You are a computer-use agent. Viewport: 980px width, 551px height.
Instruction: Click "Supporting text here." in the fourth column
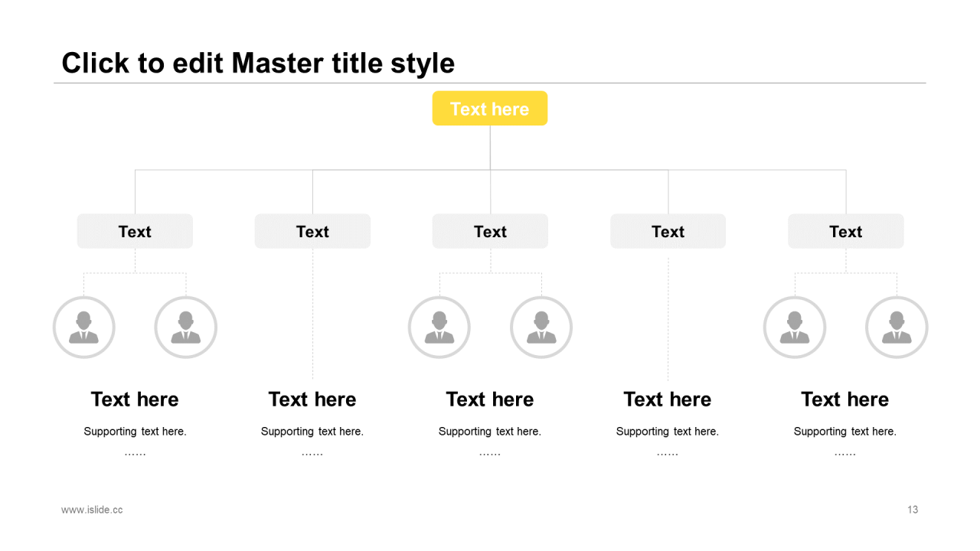pyautogui.click(x=668, y=432)
